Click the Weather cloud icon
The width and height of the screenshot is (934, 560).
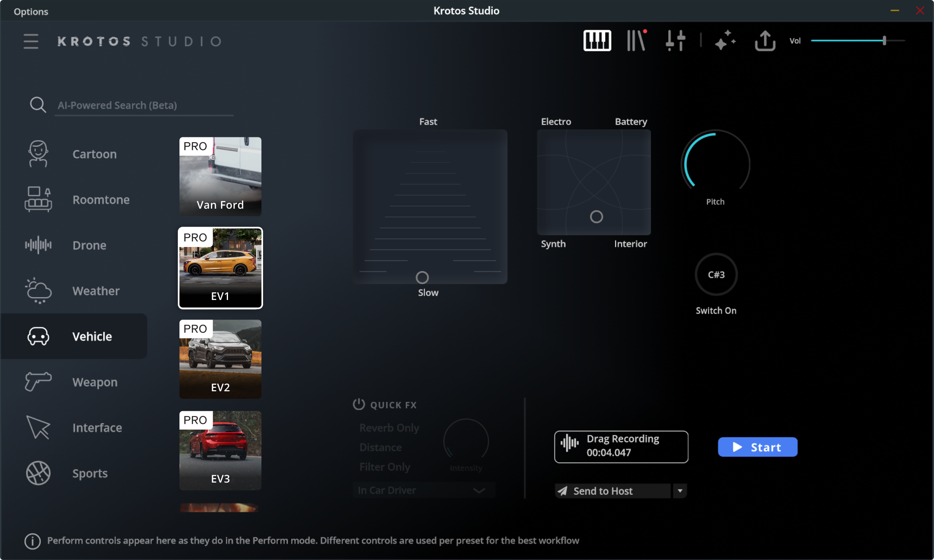click(38, 291)
